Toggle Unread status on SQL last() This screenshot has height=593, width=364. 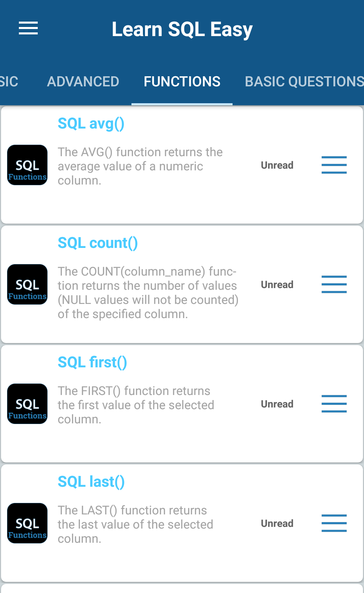pos(277,524)
